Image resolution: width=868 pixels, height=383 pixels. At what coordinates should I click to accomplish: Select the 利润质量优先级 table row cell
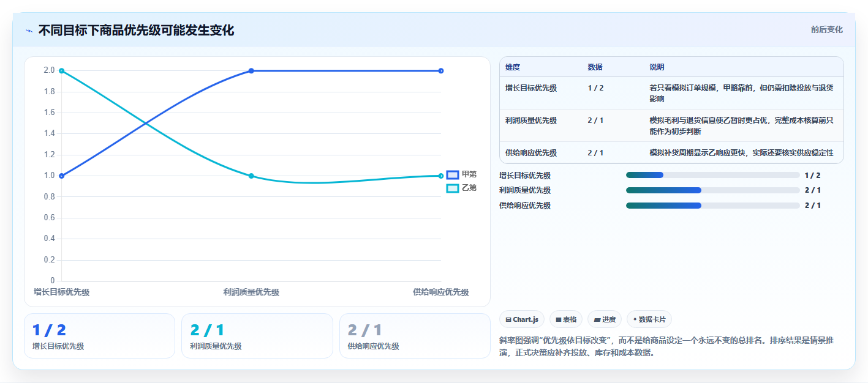(531, 121)
